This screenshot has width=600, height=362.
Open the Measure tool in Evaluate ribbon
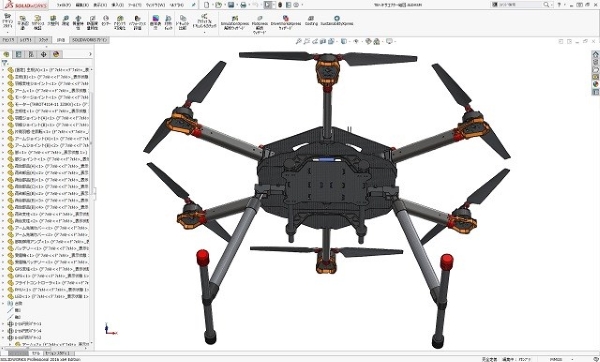[x=66, y=23]
